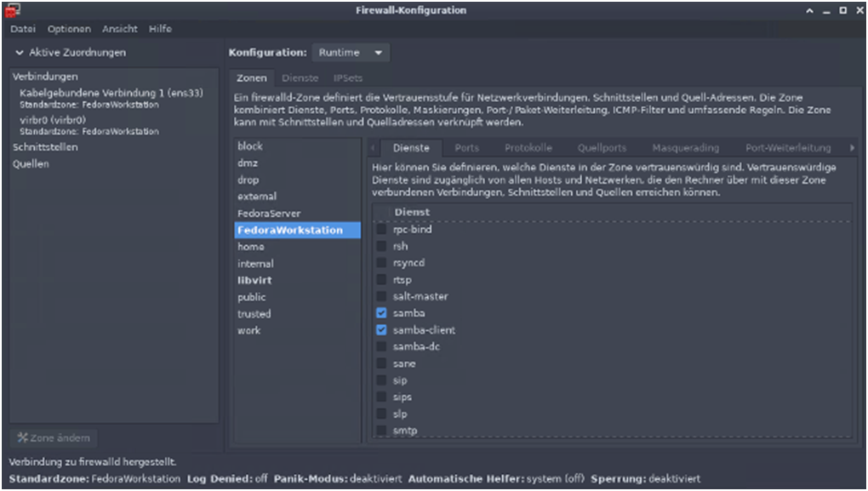Click the Quellen entry

click(31, 164)
